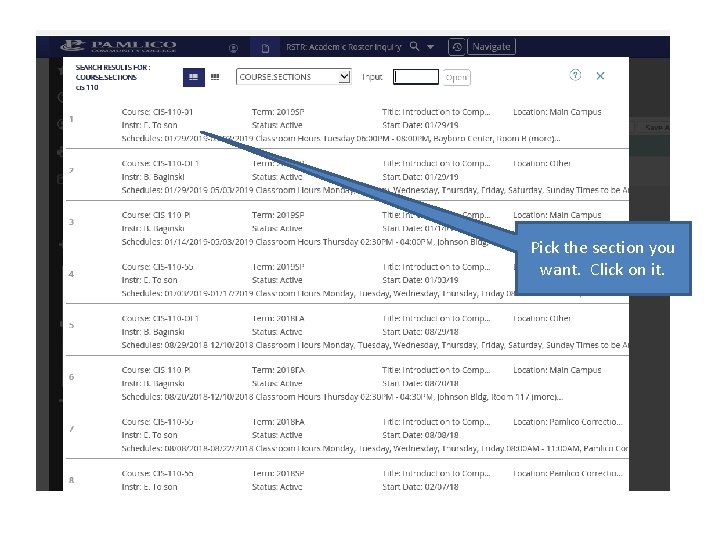The image size is (720, 540).
Task: Click Term 2018SP in result 8
Action: click(x=278, y=473)
